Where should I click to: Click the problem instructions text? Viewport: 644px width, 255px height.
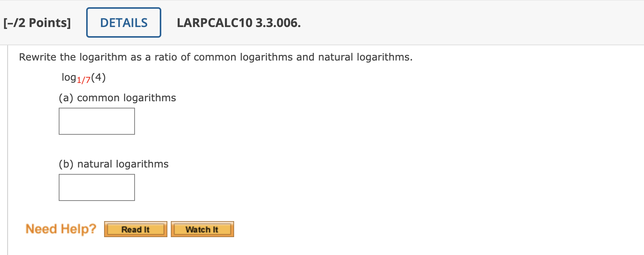click(216, 57)
